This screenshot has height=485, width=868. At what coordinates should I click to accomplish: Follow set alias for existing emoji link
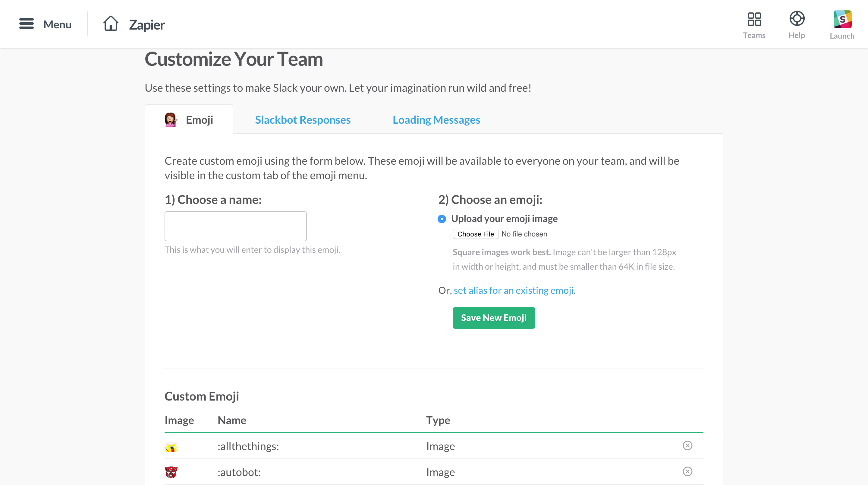click(514, 290)
